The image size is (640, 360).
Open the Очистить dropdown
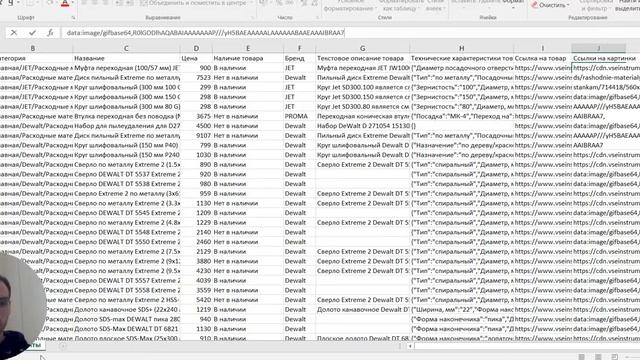click(x=551, y=5)
